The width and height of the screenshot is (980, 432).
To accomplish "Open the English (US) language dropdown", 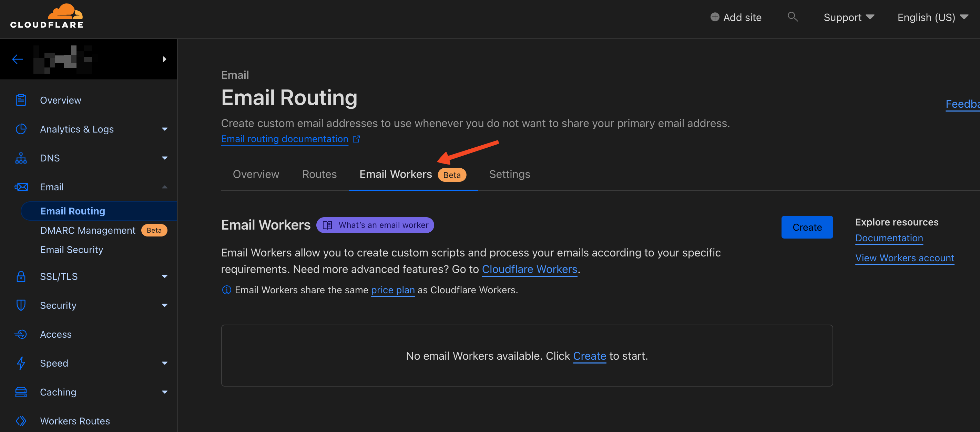I will point(932,18).
